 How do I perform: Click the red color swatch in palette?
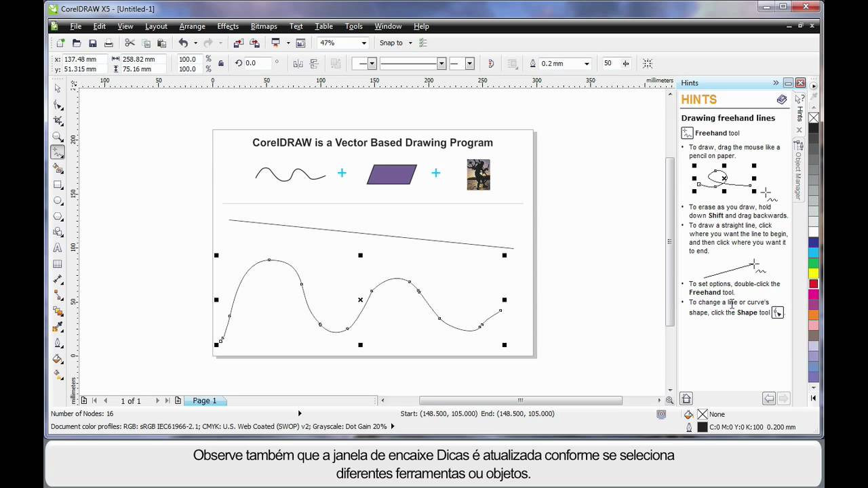813,284
